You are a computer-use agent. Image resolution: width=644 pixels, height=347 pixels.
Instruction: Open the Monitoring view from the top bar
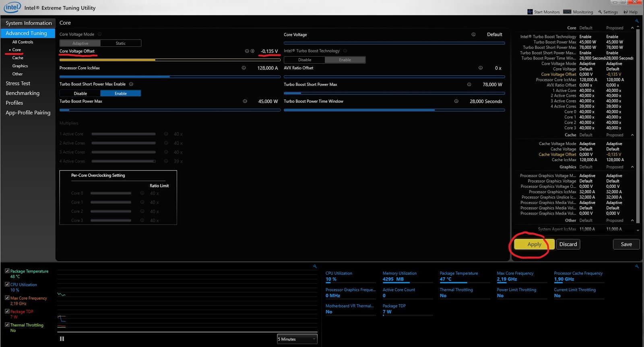(x=578, y=12)
